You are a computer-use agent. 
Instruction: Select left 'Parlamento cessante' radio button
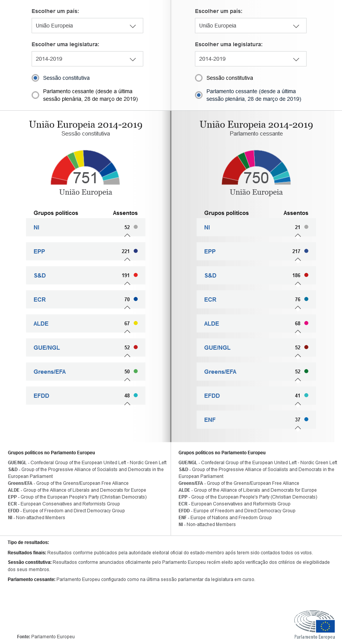tap(35, 95)
